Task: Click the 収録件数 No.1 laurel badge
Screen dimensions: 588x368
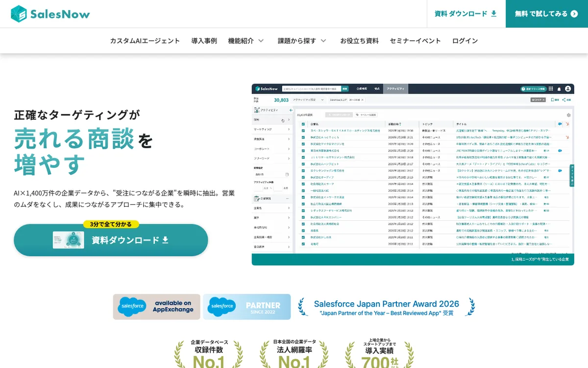Action: [x=209, y=353]
